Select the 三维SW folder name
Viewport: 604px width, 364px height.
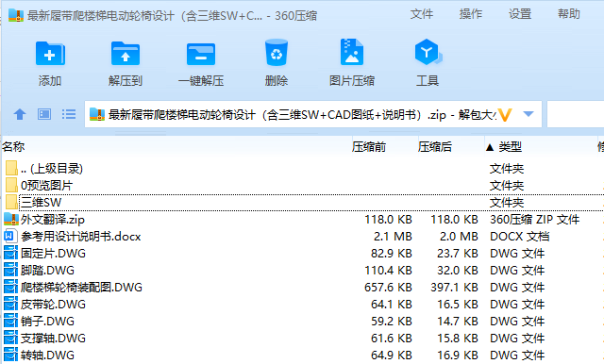tap(41, 203)
